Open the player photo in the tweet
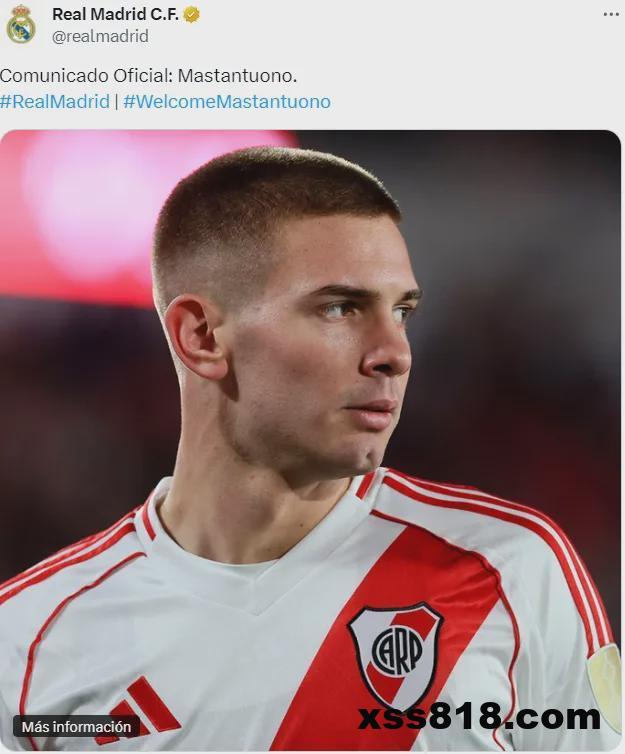625x754 pixels. [311, 440]
